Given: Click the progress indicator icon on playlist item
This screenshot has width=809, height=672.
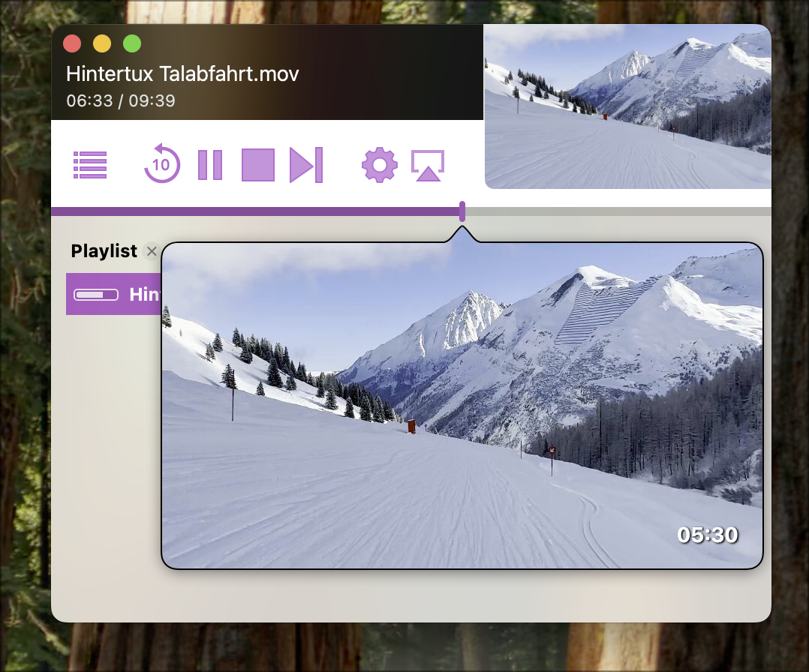Looking at the screenshot, I should (x=96, y=295).
